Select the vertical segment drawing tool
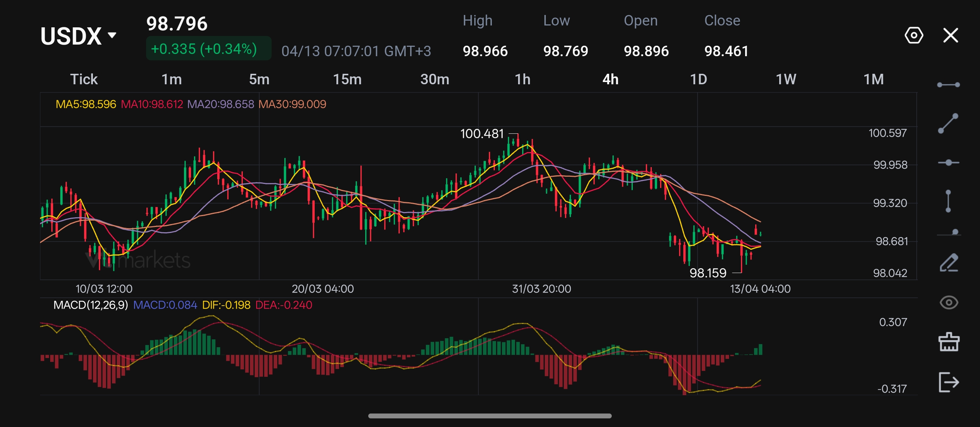The image size is (980, 427). (x=948, y=201)
